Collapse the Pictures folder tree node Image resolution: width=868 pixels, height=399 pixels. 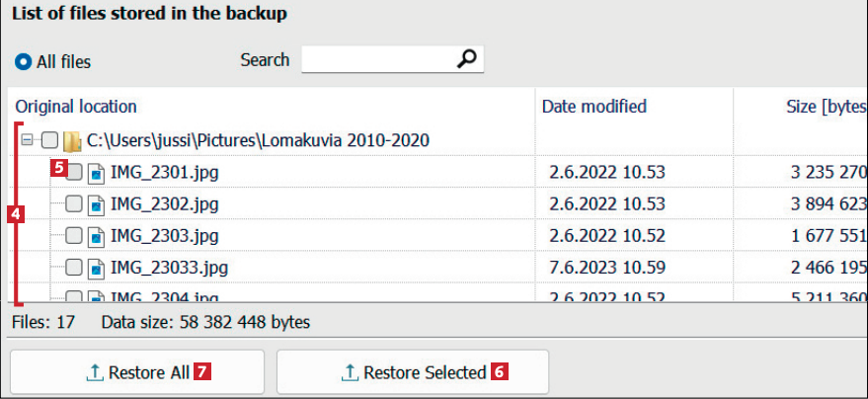tap(29, 141)
